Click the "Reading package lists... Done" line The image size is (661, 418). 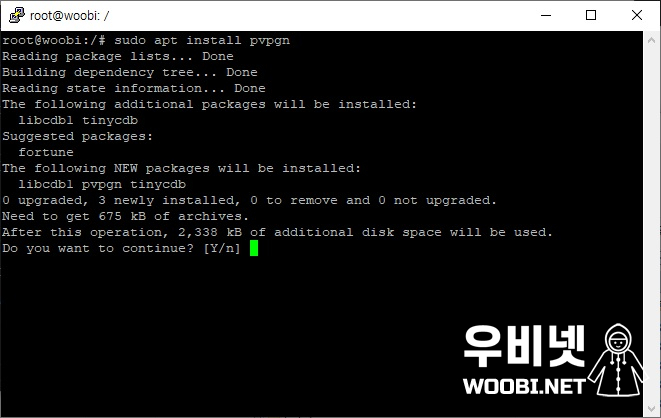(118, 56)
